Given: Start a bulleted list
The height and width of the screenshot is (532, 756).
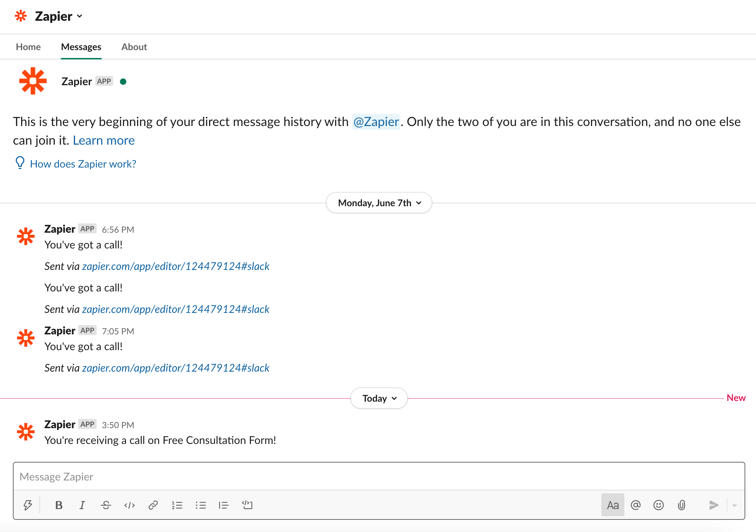Looking at the screenshot, I should click(200, 505).
